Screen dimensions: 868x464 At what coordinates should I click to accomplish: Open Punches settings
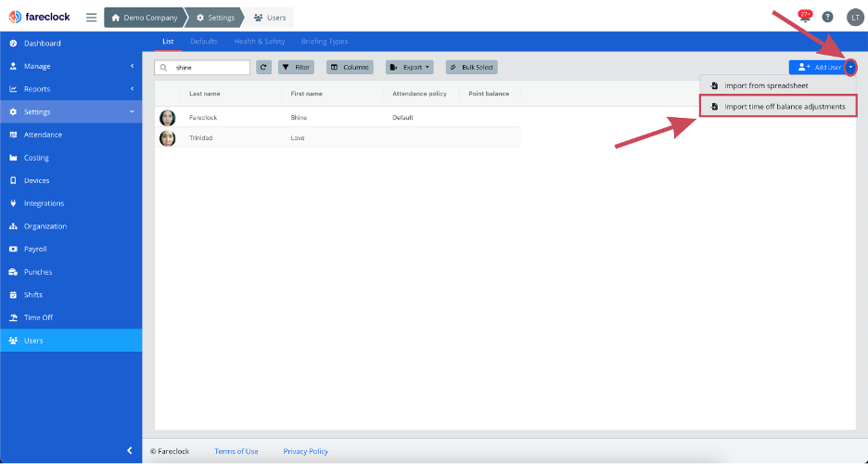click(70, 272)
